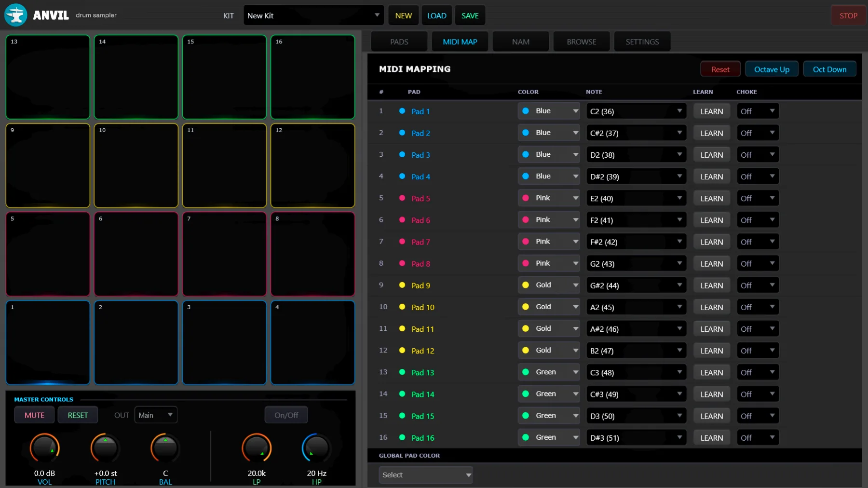Click the Oct Down button

click(829, 69)
